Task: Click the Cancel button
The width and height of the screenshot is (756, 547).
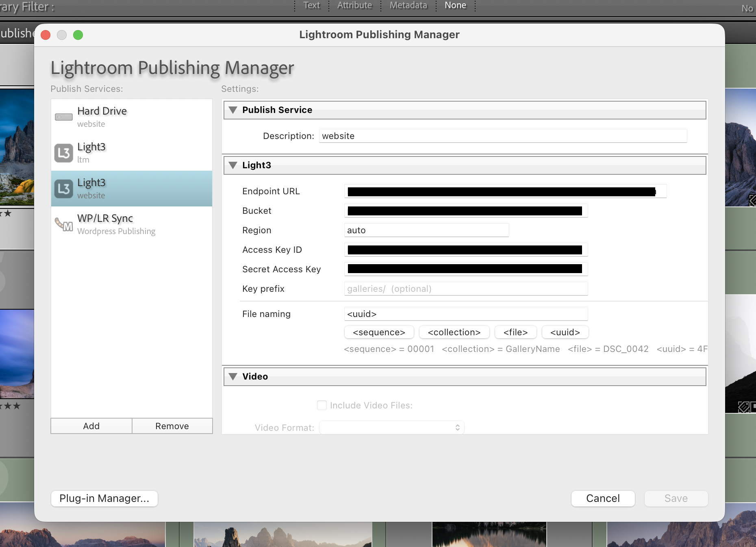Action: 603,499
